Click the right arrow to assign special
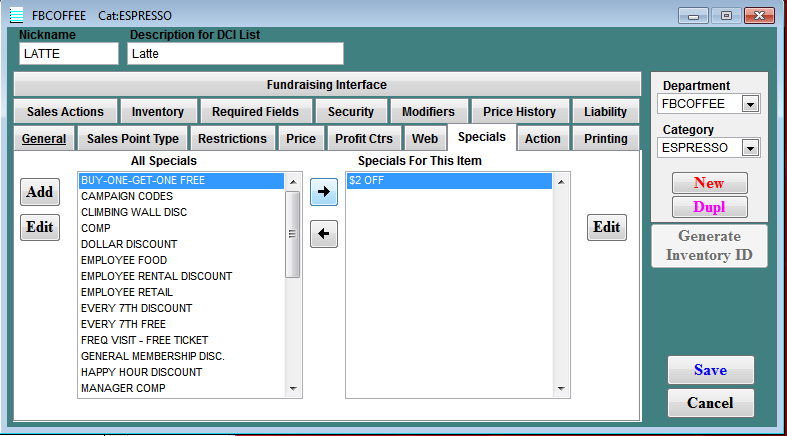The image size is (787, 436). (x=324, y=192)
